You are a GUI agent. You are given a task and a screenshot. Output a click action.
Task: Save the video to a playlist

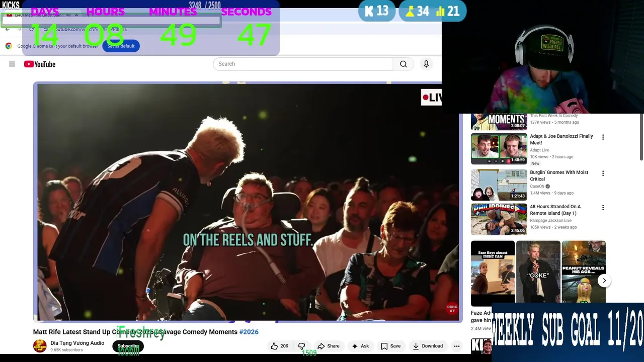point(391,346)
